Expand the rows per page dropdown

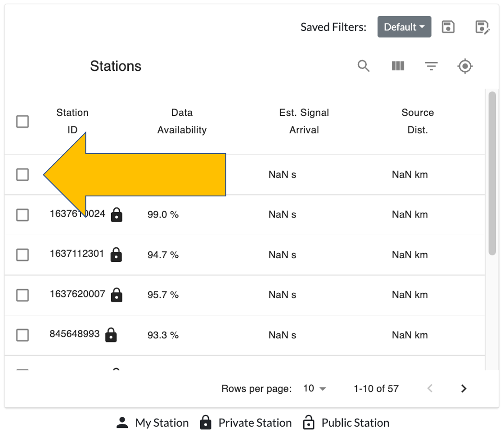point(315,388)
